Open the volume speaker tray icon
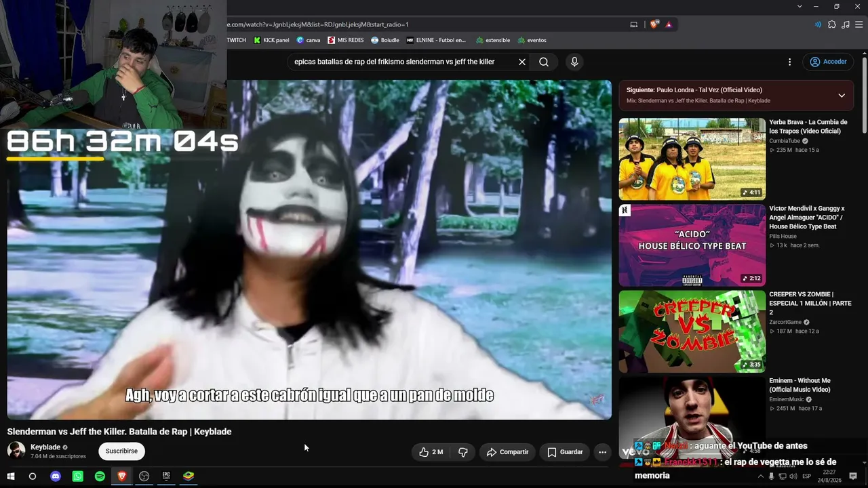 click(793, 476)
